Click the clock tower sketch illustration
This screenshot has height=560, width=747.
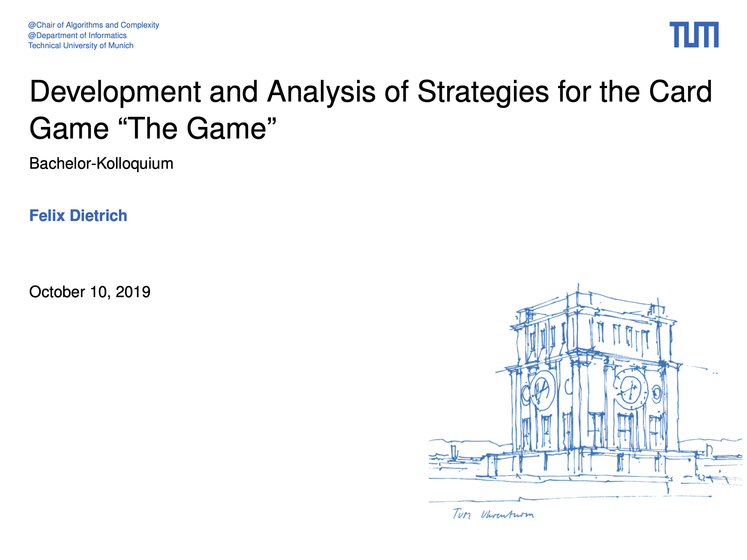(585, 393)
